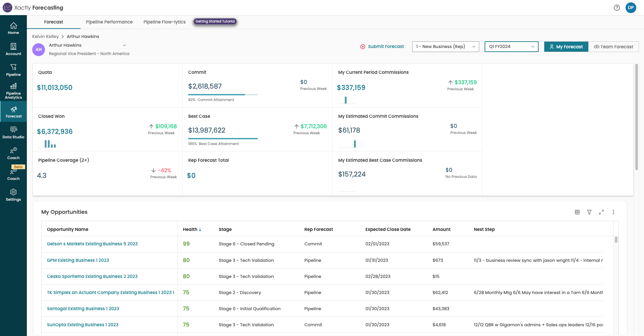
Task: Switch to the Pipeline Performance tab
Action: point(109,22)
